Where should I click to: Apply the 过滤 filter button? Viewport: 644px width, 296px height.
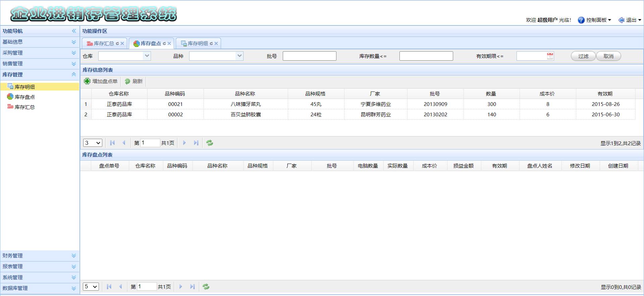[x=583, y=56]
